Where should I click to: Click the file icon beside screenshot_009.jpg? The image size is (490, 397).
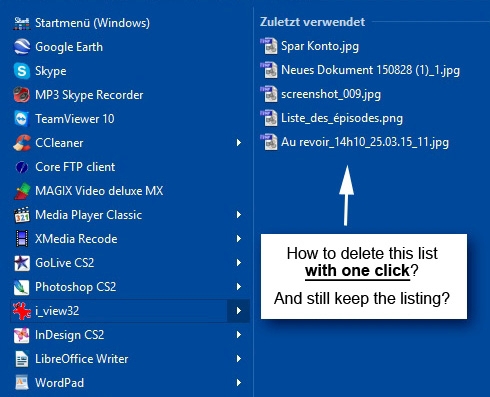[x=269, y=94]
